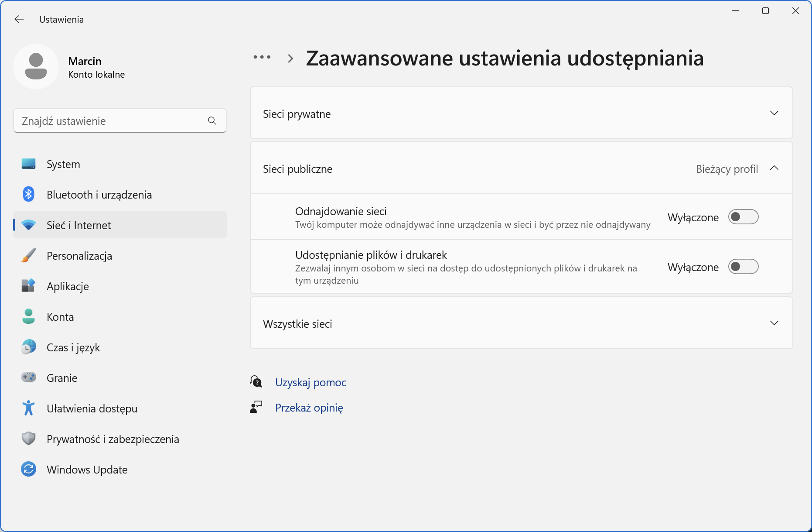Collapse Sieci publiczne with chevron
This screenshot has height=532, width=812.
pos(774,168)
